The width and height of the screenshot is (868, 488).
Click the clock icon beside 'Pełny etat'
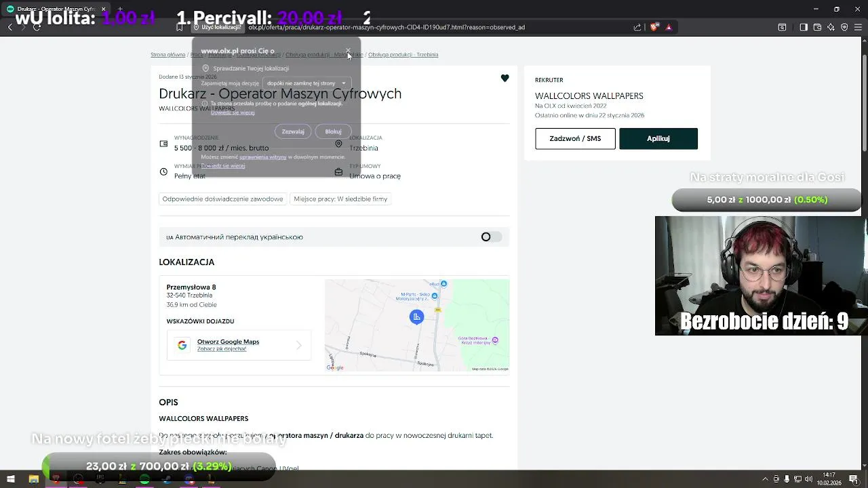pyautogui.click(x=163, y=172)
